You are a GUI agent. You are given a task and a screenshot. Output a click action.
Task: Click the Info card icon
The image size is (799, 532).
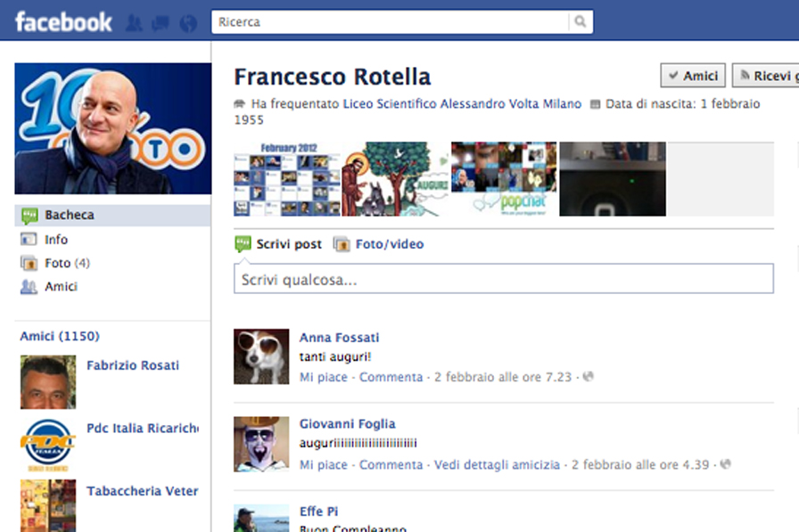29,240
